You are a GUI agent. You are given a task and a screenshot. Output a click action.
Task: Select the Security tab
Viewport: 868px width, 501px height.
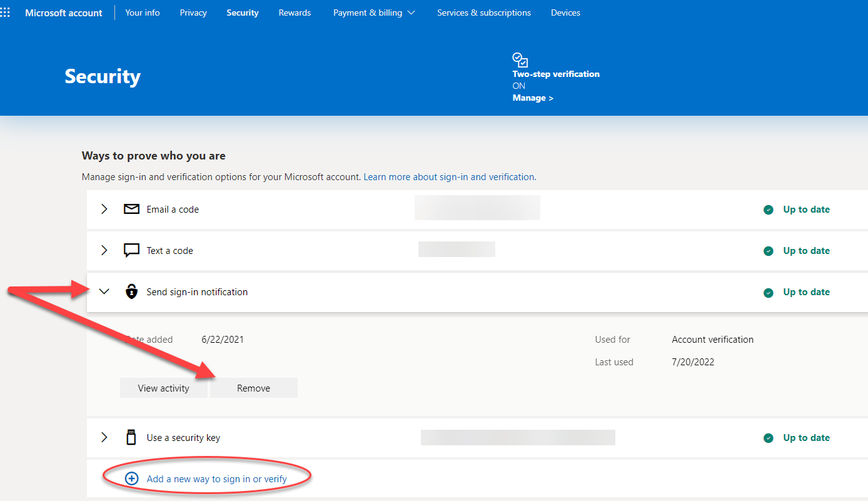[x=243, y=13]
